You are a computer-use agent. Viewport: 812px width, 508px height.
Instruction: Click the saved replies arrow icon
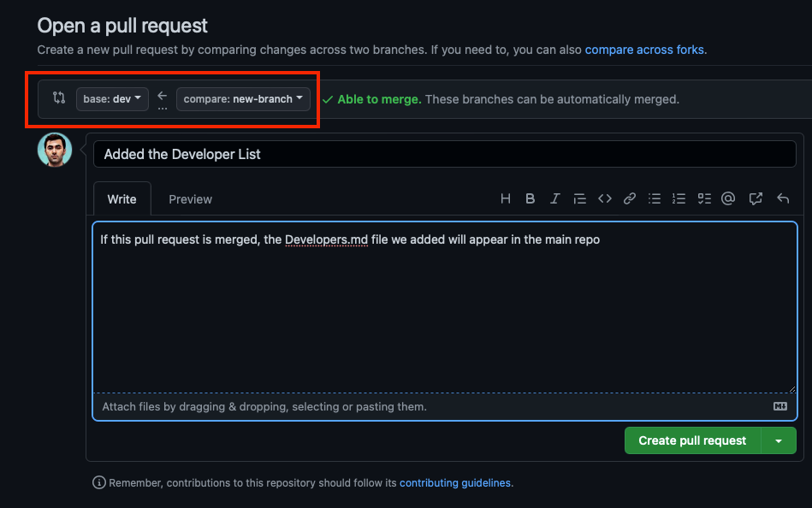click(x=782, y=198)
